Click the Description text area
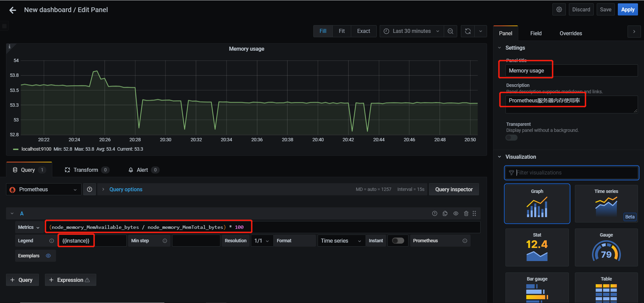644x303 pixels. [572, 104]
